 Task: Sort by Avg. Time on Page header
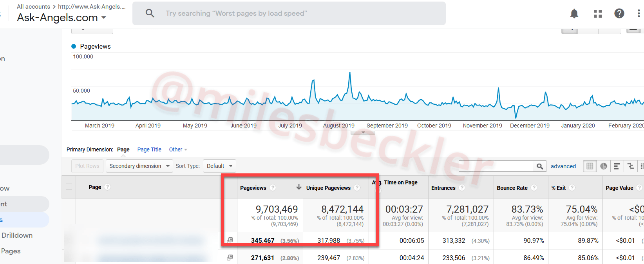(x=394, y=182)
